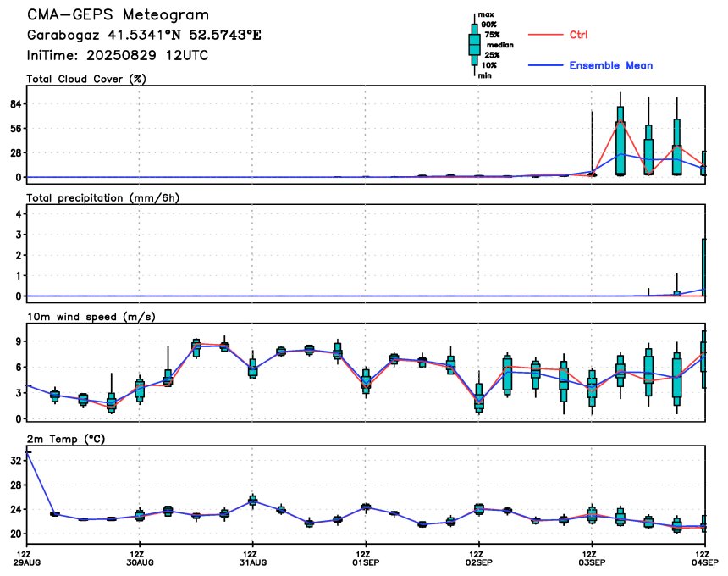Screen dimensions: 728x576
Task: Click the 32 temperature axis tick
Action: [15, 461]
